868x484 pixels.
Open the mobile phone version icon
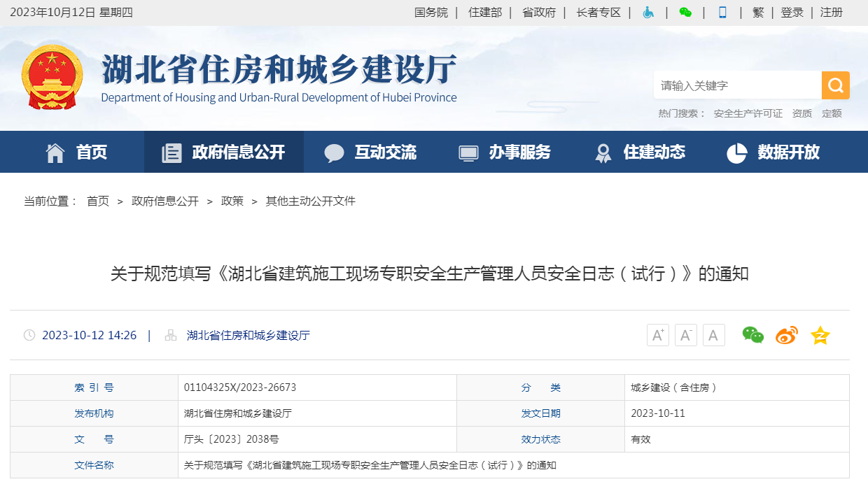pos(722,13)
